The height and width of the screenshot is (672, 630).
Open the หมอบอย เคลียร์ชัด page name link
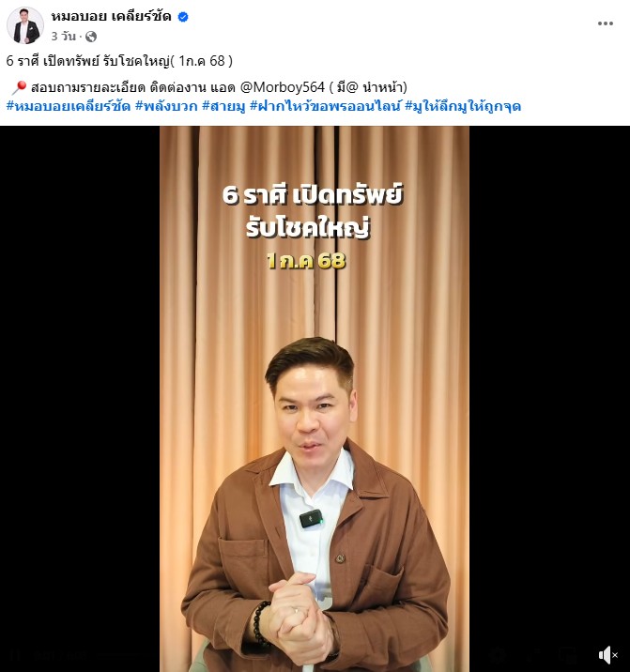(x=111, y=16)
